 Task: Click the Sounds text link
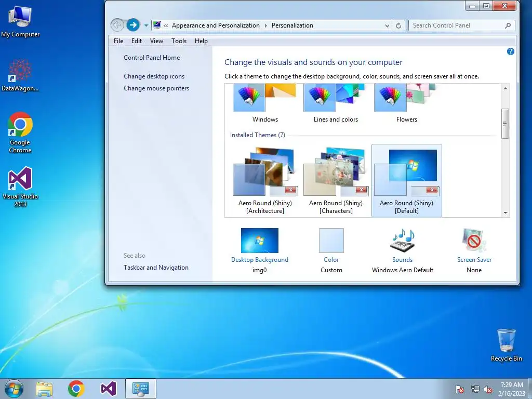coord(403,260)
